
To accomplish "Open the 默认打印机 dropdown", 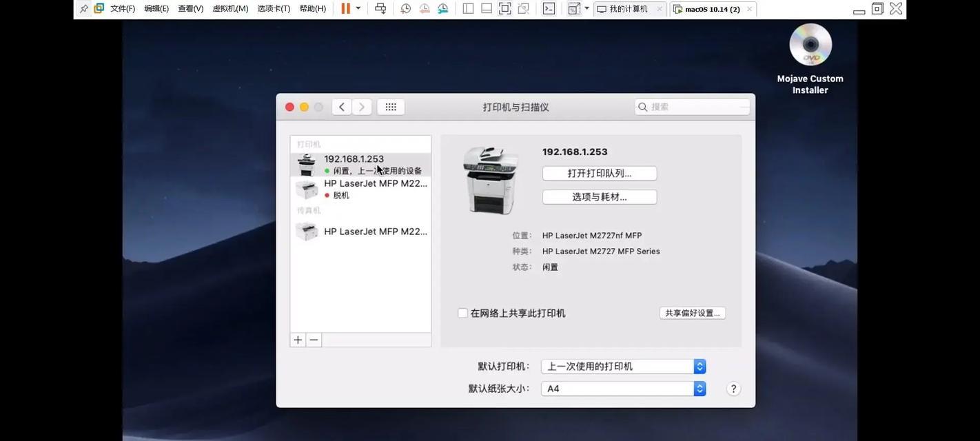I will 623,367.
